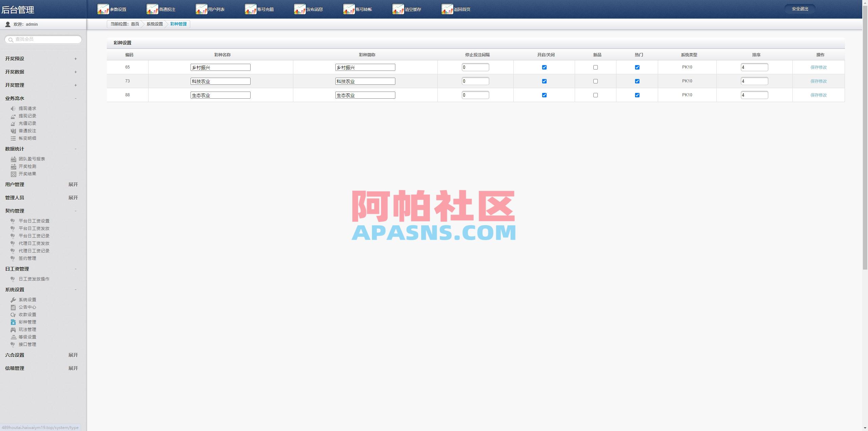Open 提现请求 sidebar item

tap(28, 108)
